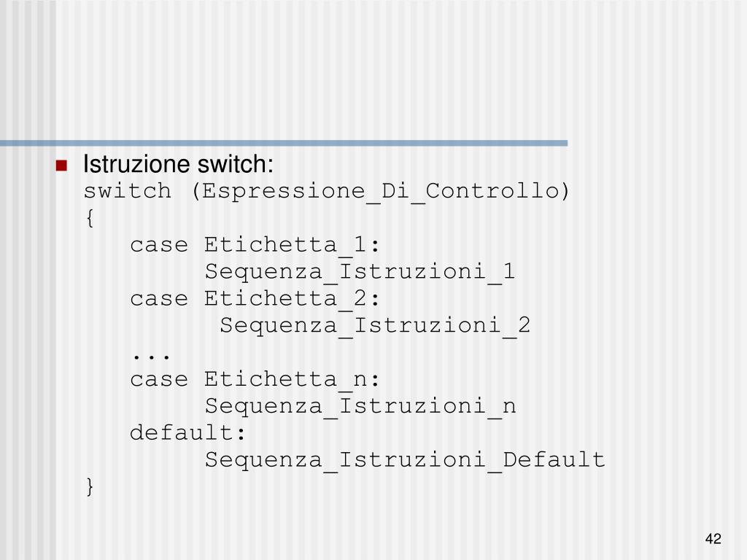Click the 'switch' keyword in code
Viewport: 747px width, 560px height.
[127, 191]
